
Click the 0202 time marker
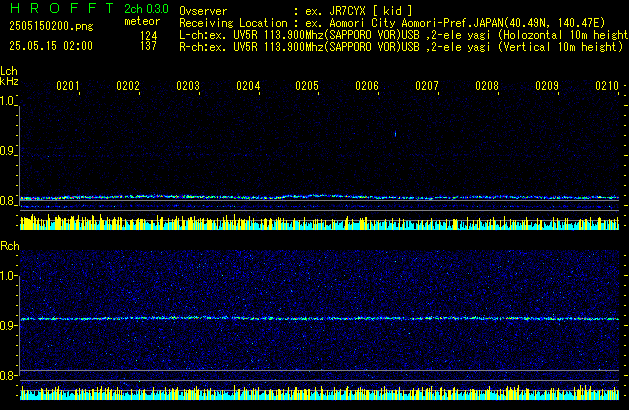tap(128, 86)
